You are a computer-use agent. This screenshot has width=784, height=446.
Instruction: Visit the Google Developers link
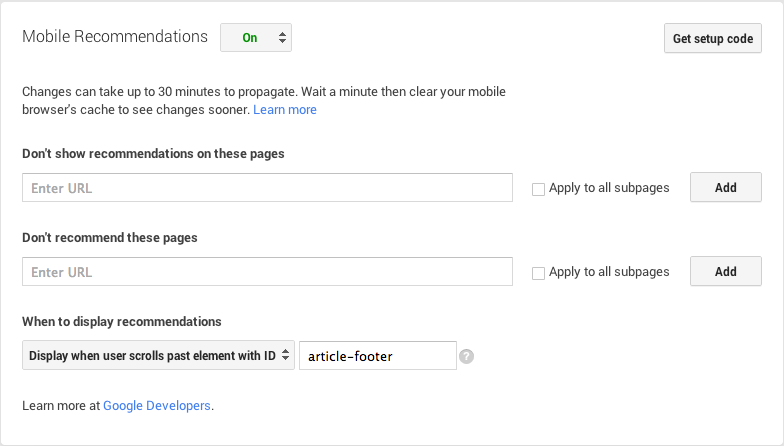tap(157, 406)
